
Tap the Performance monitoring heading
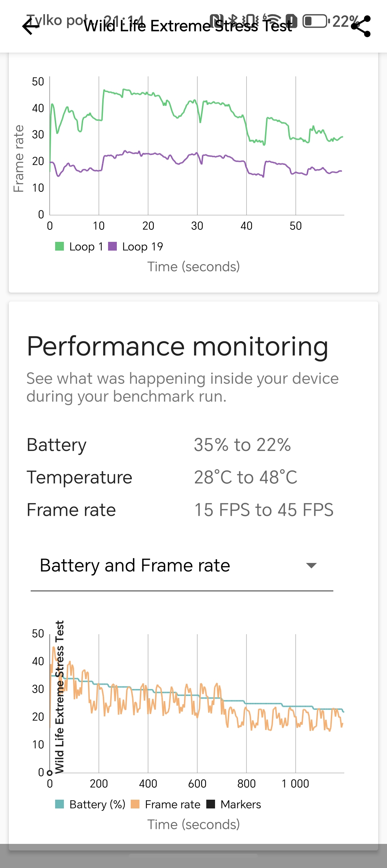click(177, 347)
